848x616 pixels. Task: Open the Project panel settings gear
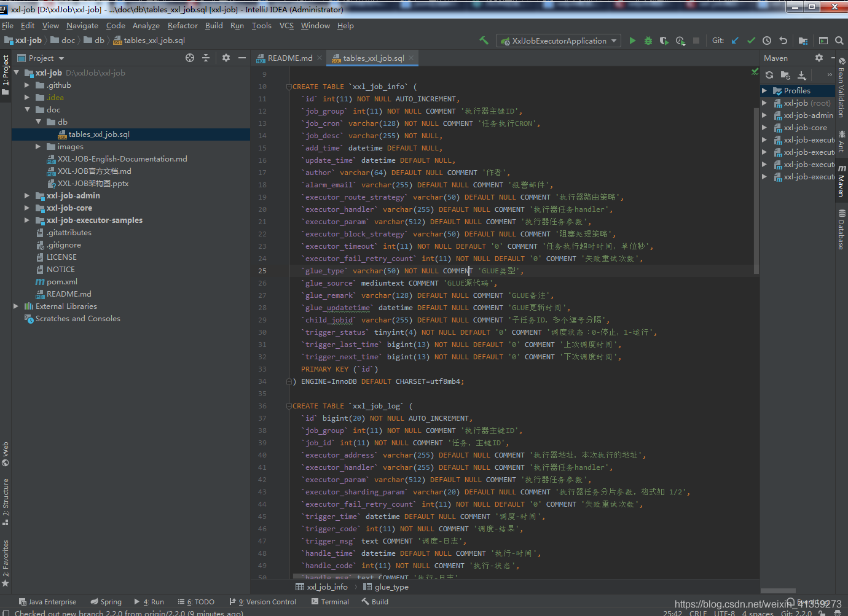point(226,58)
